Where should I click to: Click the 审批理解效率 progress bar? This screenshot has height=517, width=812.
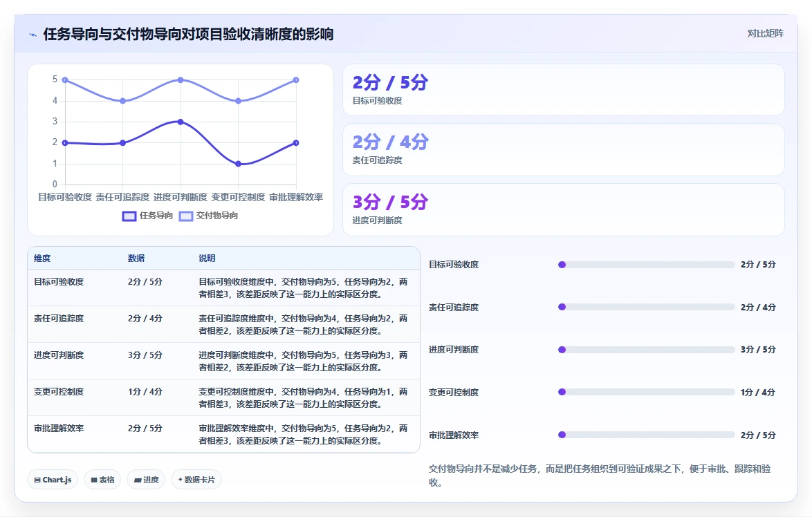point(646,435)
